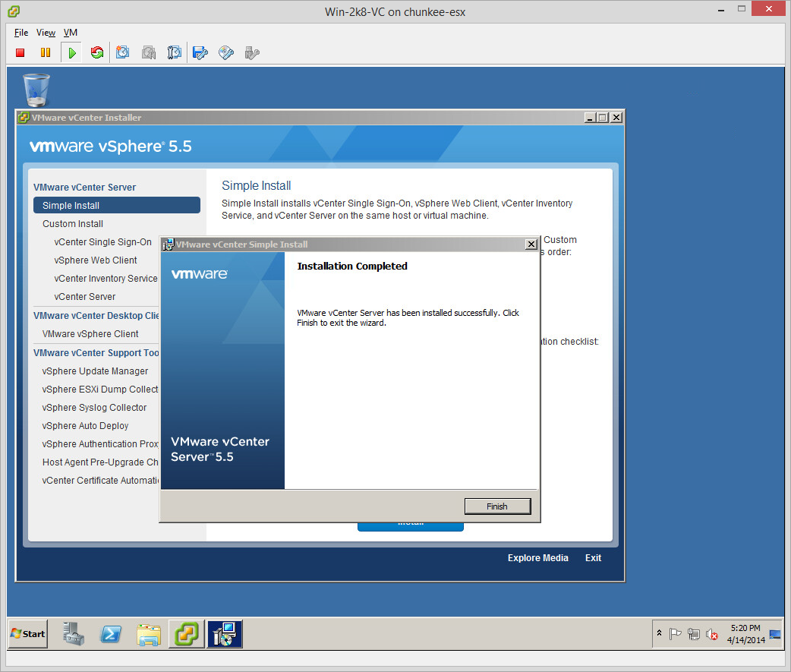Select Custom Install in the sidebar
Image resolution: width=791 pixels, height=672 pixels.
(x=73, y=224)
